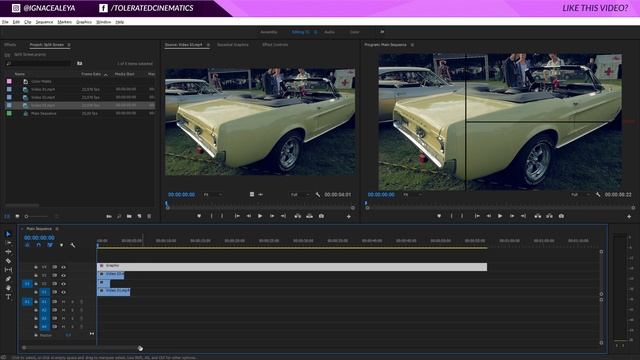Image resolution: width=640 pixels, height=360 pixels.
Task: Open Source monitor button editor plus
Action: (349, 216)
